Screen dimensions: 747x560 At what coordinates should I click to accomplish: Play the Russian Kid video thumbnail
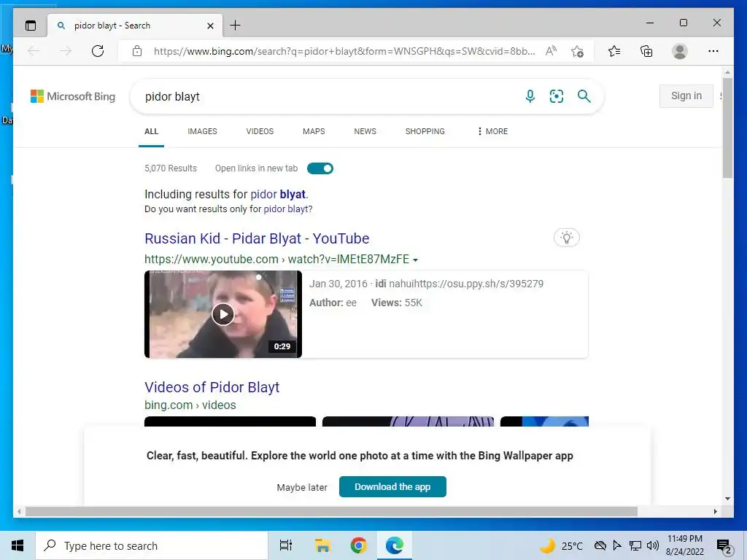[x=223, y=314]
